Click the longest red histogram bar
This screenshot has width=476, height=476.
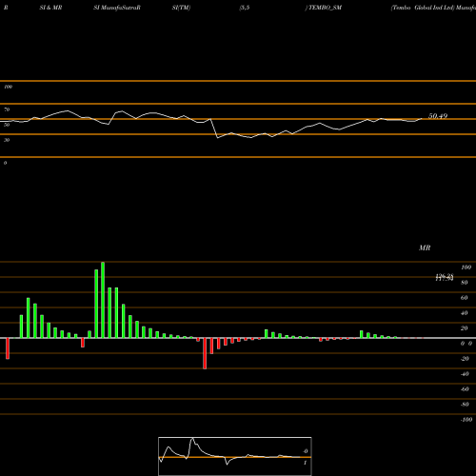click(x=205, y=353)
